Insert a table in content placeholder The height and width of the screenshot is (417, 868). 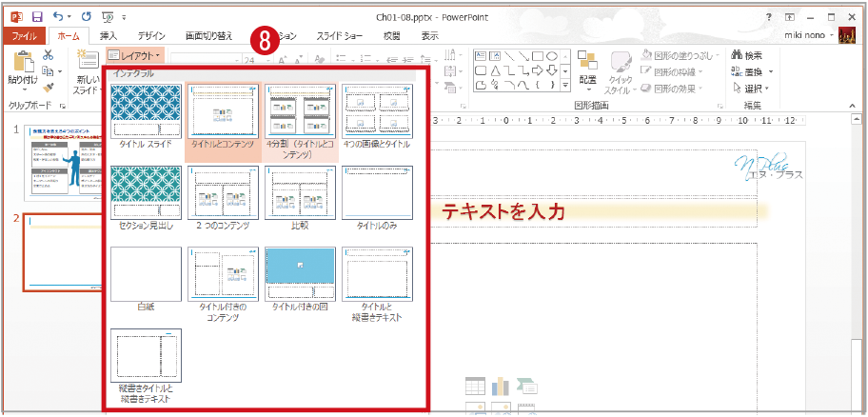(475, 387)
